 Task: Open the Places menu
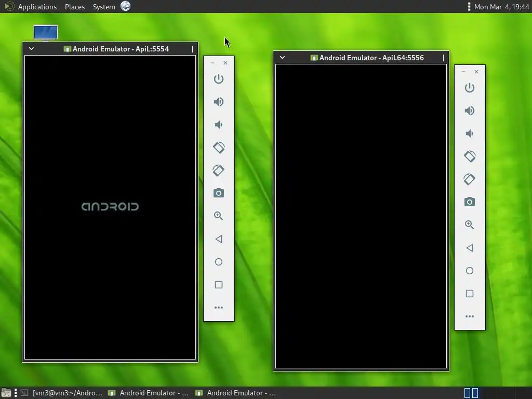click(x=75, y=7)
